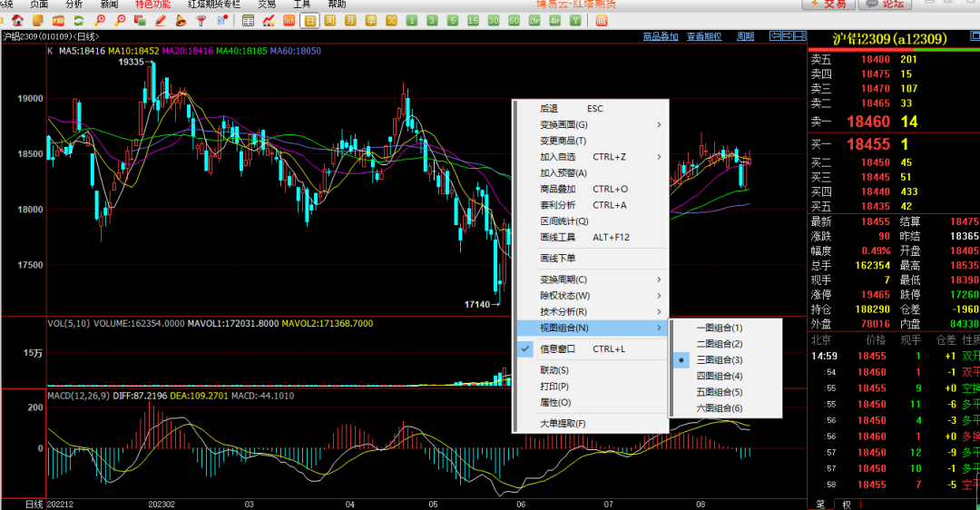
Task: Select 30-minute period button
Action: tap(494, 21)
